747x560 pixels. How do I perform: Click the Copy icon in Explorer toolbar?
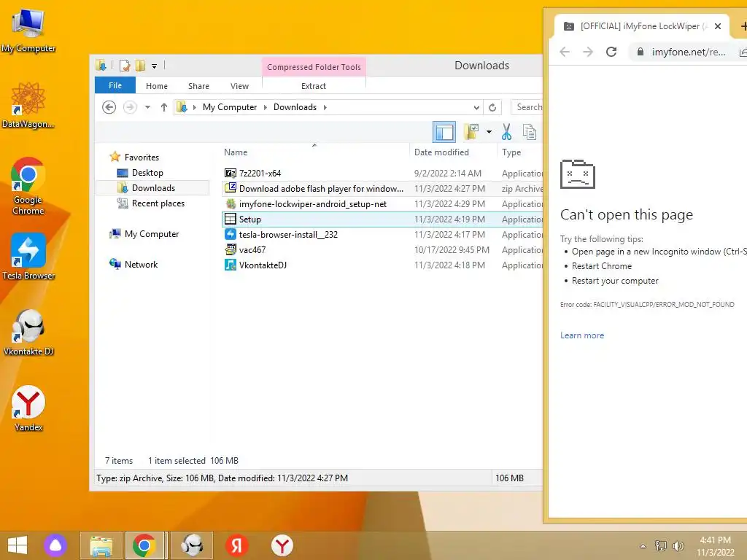point(530,132)
